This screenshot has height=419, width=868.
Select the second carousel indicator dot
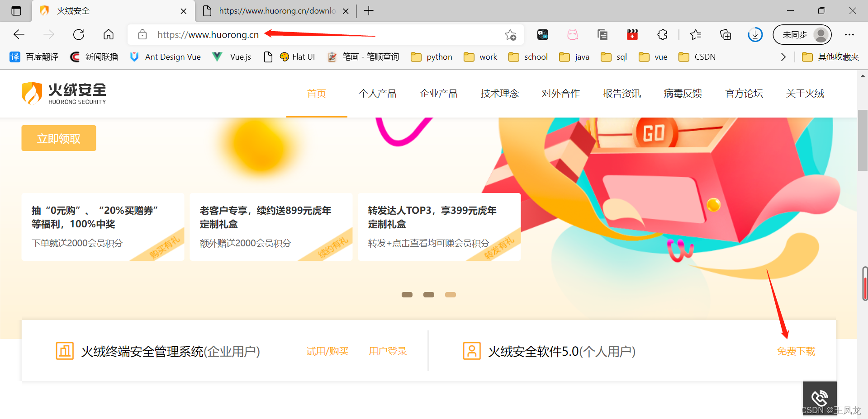(429, 295)
